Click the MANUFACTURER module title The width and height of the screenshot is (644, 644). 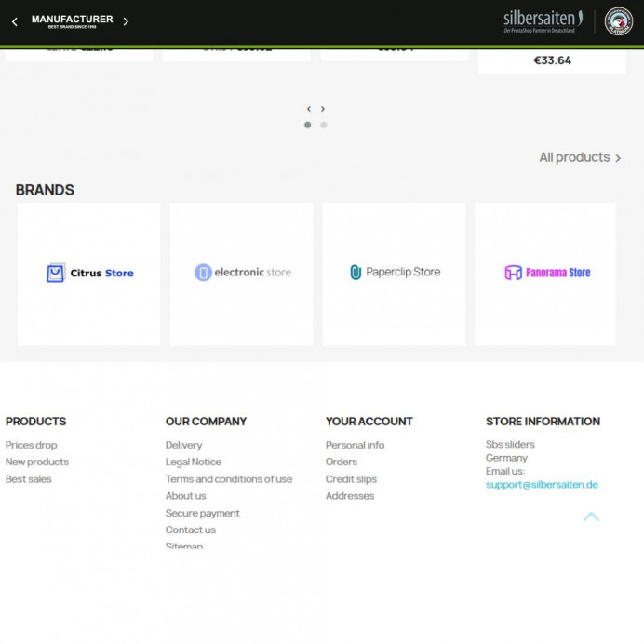(73, 21)
